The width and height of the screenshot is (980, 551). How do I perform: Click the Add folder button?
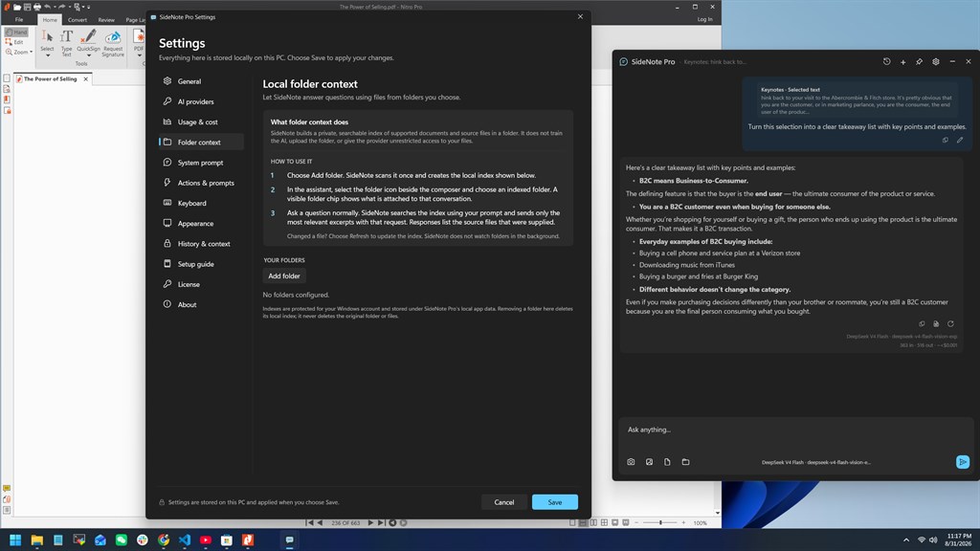[x=283, y=275]
